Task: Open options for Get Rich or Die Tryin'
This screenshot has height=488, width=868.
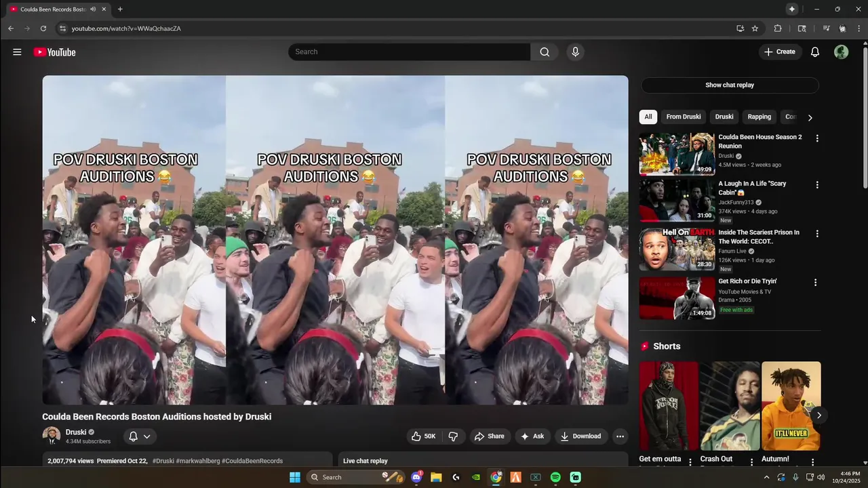Action: click(x=815, y=282)
